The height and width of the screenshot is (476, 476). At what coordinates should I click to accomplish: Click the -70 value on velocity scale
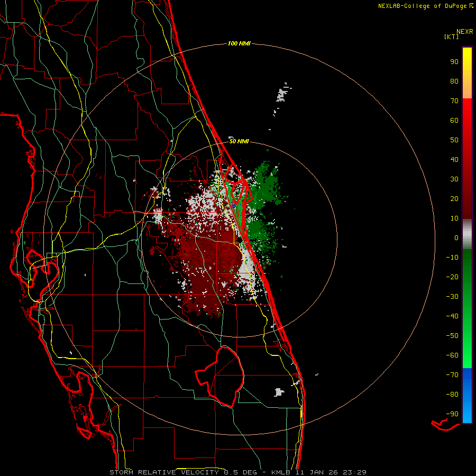pos(452,375)
